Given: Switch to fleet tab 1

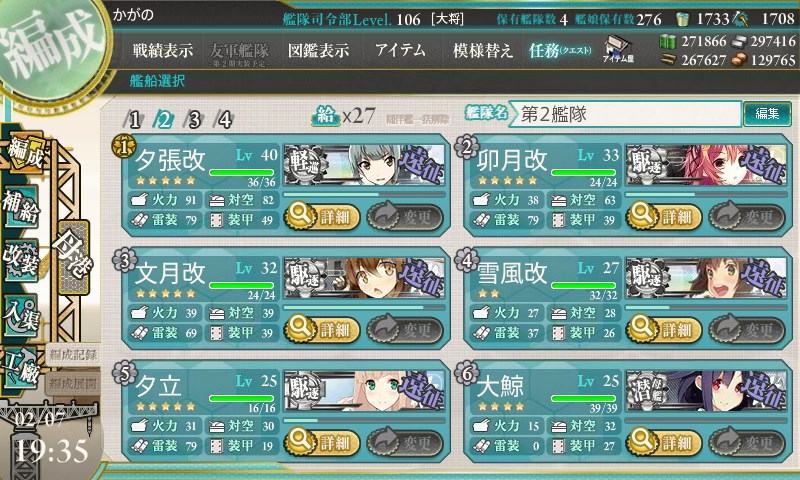Looking at the screenshot, I should pyautogui.click(x=134, y=120).
